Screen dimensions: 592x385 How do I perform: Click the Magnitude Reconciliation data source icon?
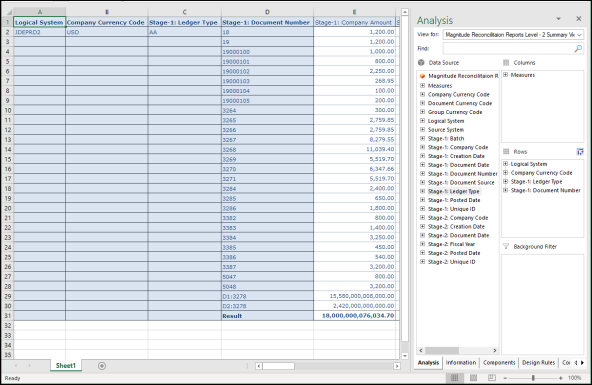422,76
